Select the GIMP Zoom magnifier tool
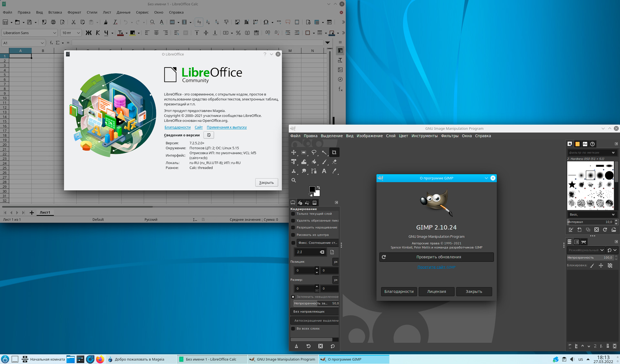Viewport: 620px width, 364px height. click(x=294, y=180)
